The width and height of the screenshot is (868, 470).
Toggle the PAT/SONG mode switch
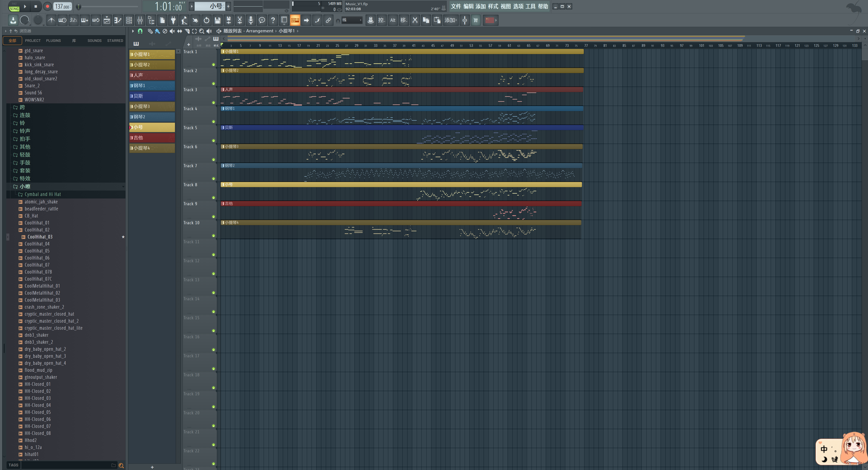click(14, 6)
